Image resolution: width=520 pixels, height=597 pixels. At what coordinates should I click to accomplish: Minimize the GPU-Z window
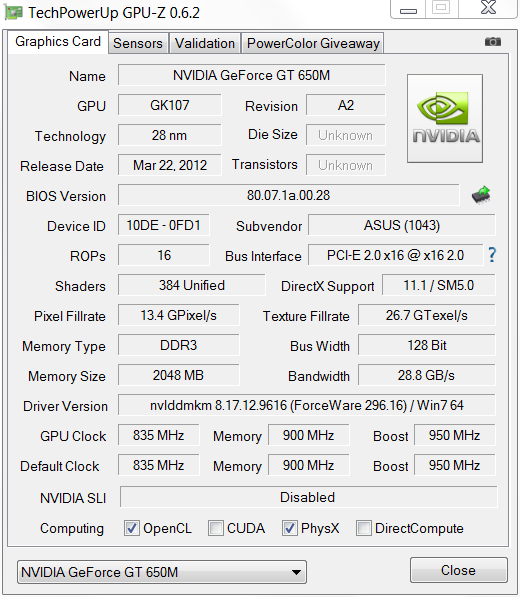point(408,9)
